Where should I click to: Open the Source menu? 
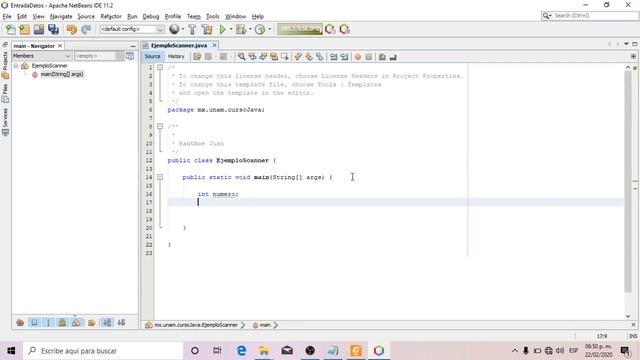(86, 16)
